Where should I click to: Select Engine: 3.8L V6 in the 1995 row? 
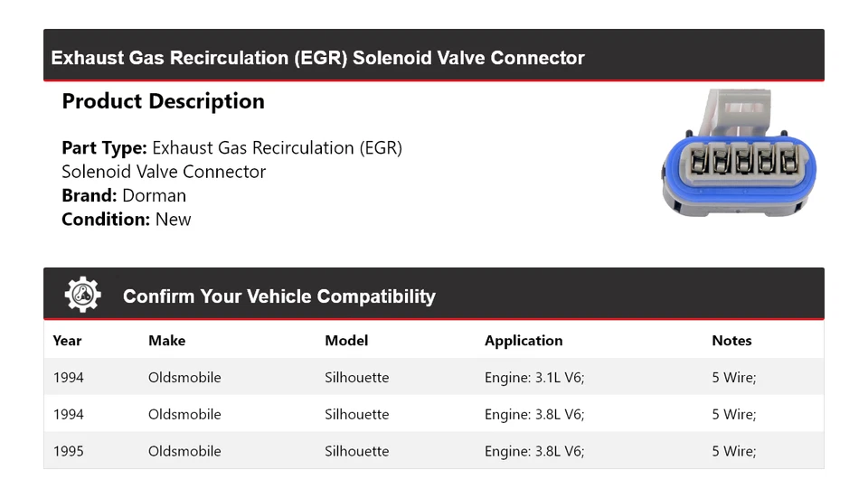click(x=534, y=451)
